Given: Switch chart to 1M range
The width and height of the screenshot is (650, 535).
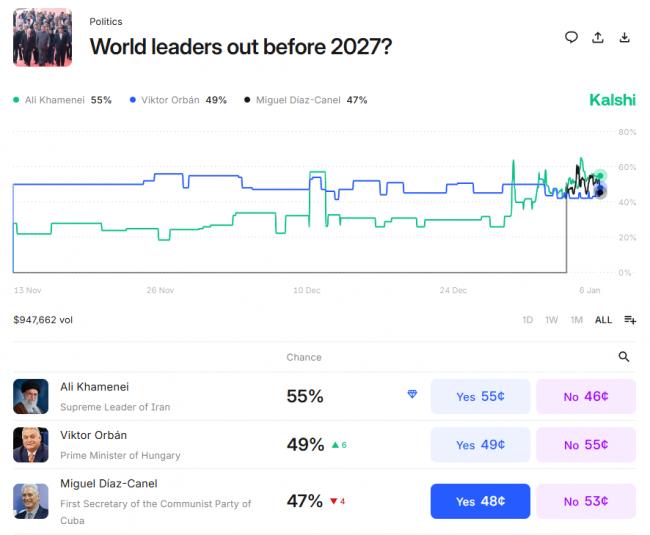Looking at the screenshot, I should [x=576, y=320].
